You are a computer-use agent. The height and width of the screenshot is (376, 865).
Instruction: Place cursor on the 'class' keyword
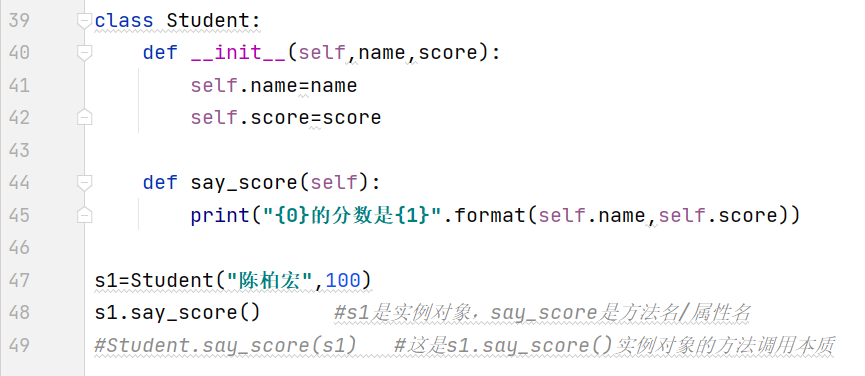[124, 21]
